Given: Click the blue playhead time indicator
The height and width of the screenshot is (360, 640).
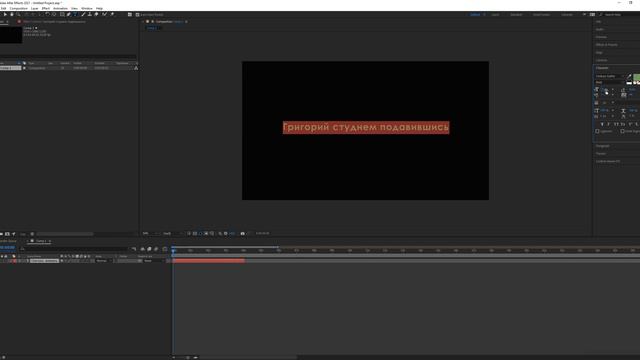Looking at the screenshot, I should pos(173,250).
